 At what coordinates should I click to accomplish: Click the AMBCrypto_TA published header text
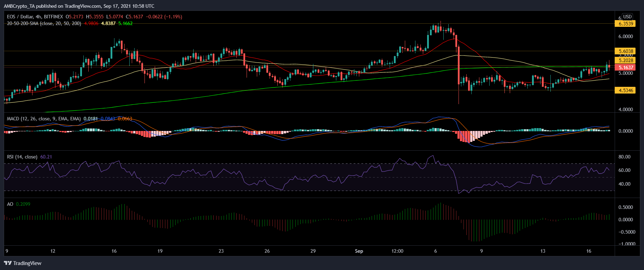coord(79,6)
